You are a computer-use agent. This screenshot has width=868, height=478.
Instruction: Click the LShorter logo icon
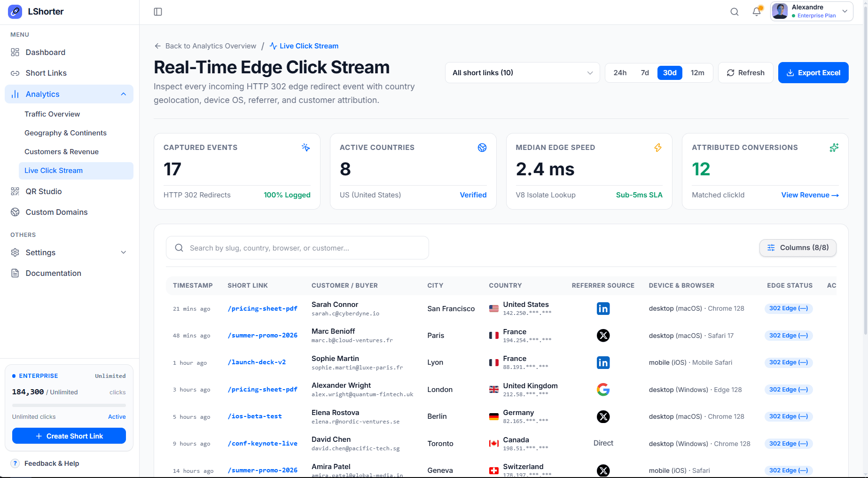tap(15, 12)
